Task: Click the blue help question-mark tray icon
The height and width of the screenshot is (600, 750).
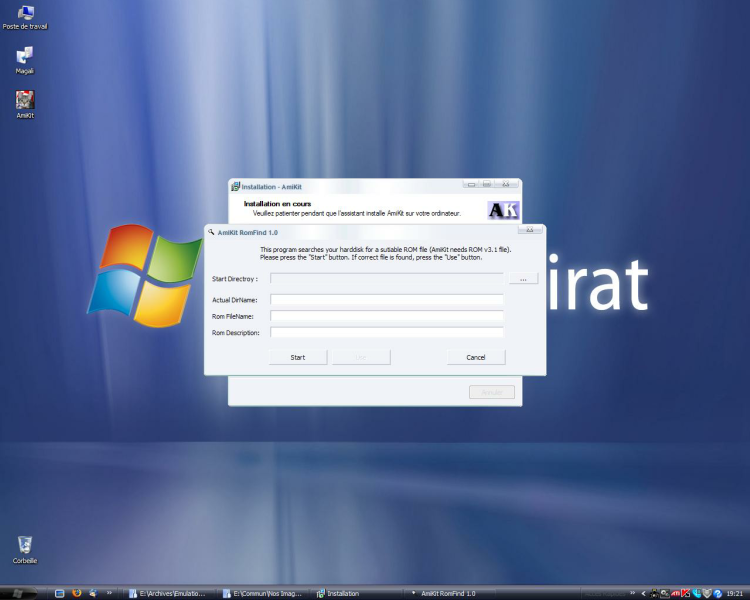Action: [718, 594]
